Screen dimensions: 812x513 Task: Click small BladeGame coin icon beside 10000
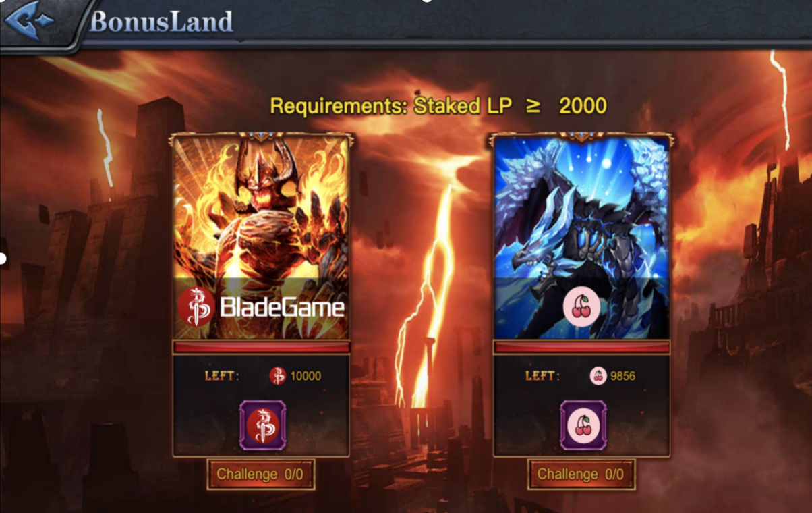point(277,376)
